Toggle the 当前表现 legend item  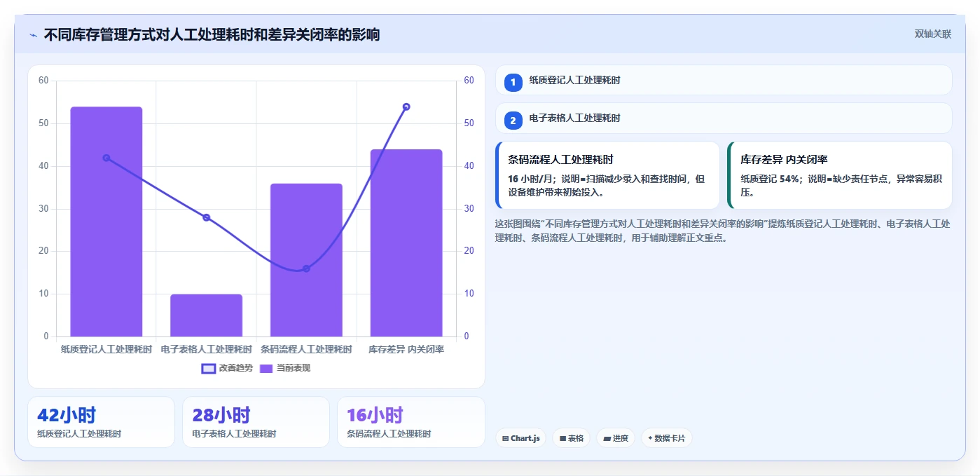[285, 368]
